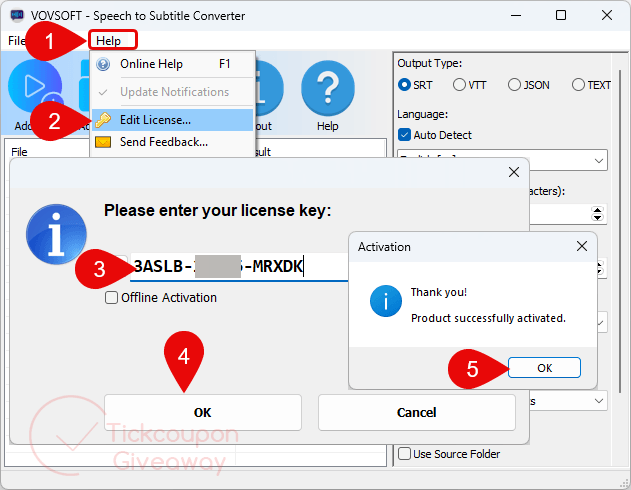Choose Online Help menu entry
Viewport: 631px width, 490px height.
(x=173, y=64)
